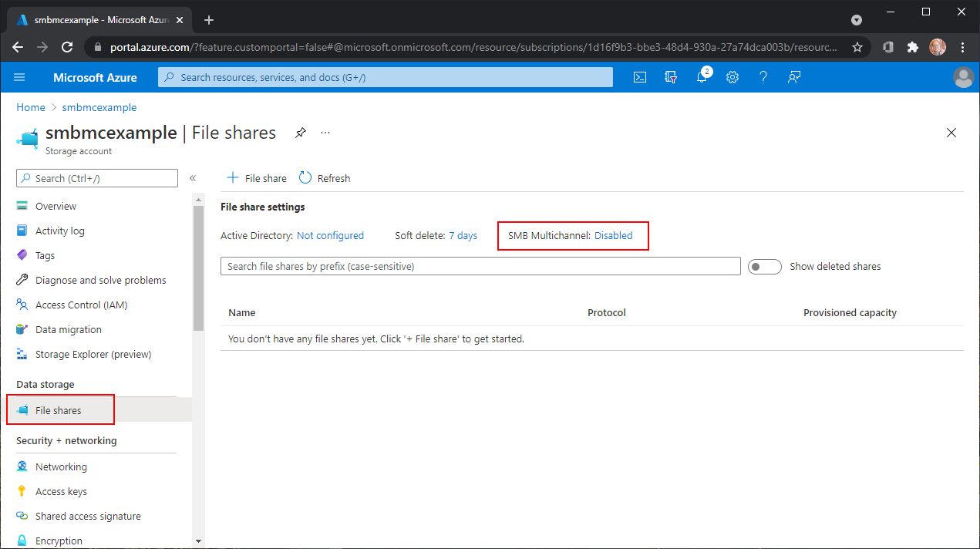Click the Provisioned capacity column header
The width and height of the screenshot is (980, 549).
[850, 313]
